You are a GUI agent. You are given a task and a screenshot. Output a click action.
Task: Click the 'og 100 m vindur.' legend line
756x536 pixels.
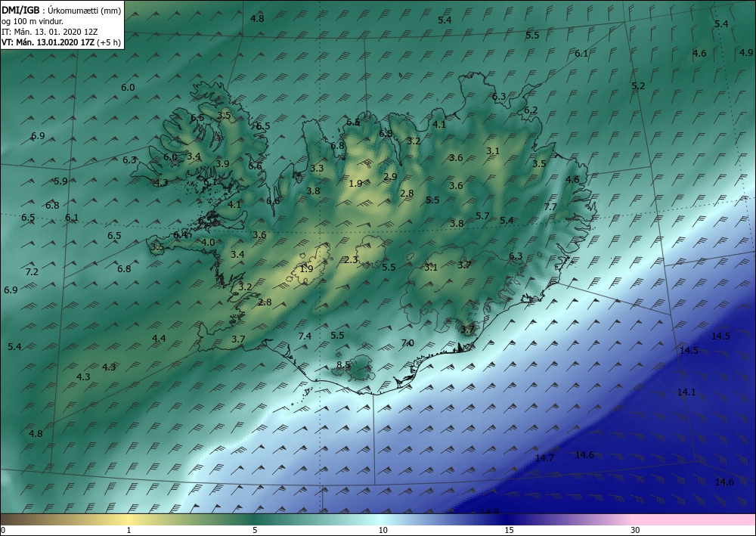(33, 20)
